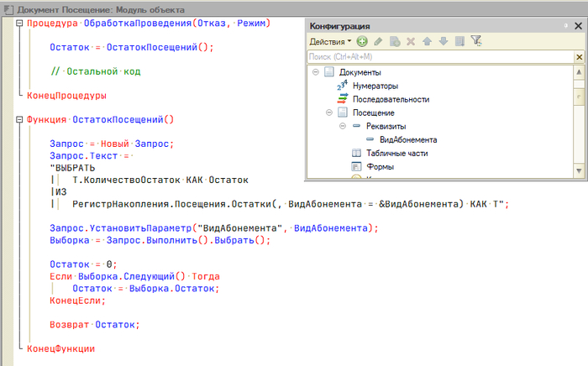Open the Действия dropdown menu
Screen dimensions: 588x366
coord(330,42)
